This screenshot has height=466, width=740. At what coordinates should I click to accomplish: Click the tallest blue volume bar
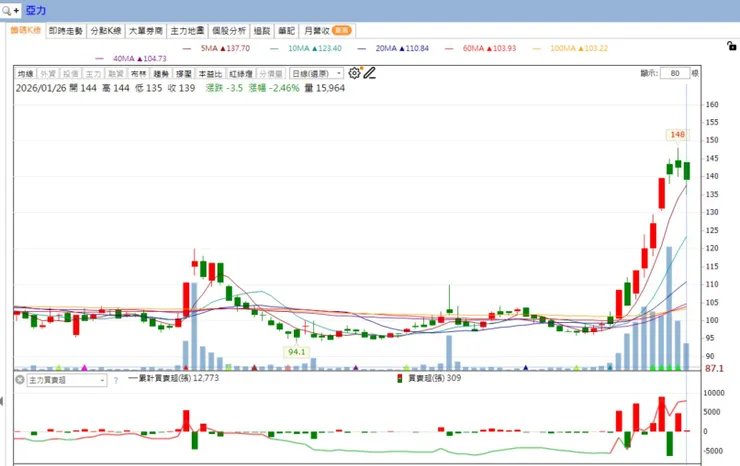[x=669, y=308]
